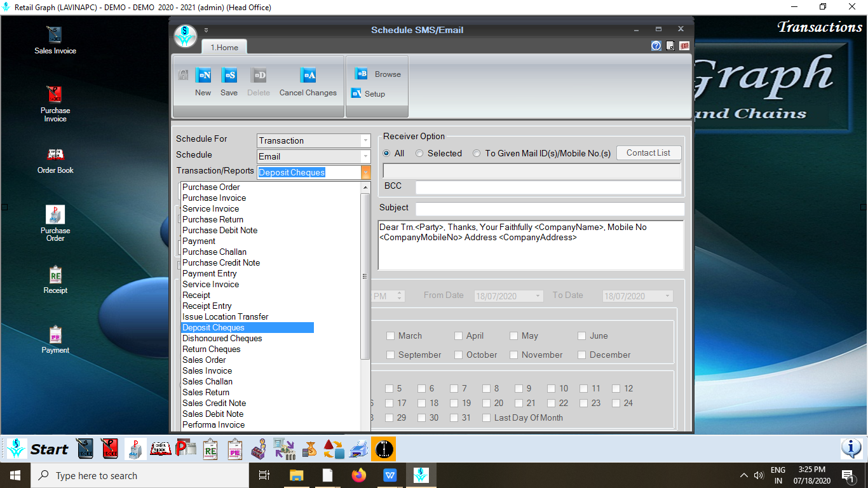Click the Browse button
The width and height of the screenshot is (868, 488).
379,74
